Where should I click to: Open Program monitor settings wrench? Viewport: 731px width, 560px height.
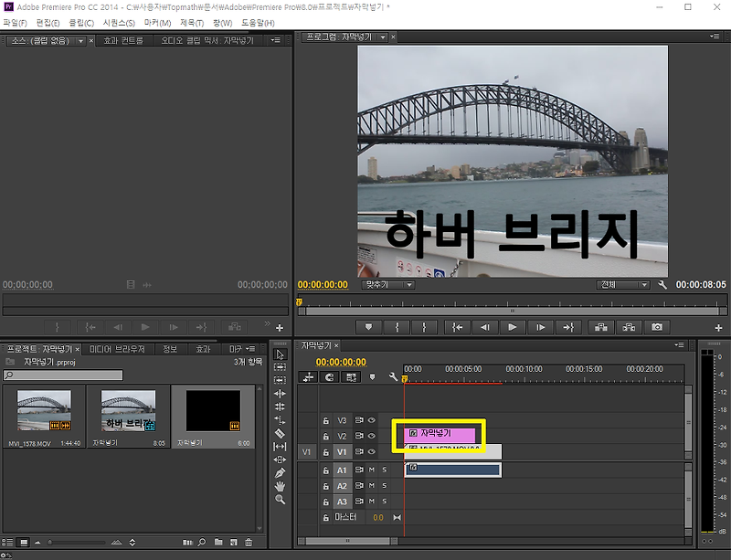pyautogui.click(x=662, y=284)
